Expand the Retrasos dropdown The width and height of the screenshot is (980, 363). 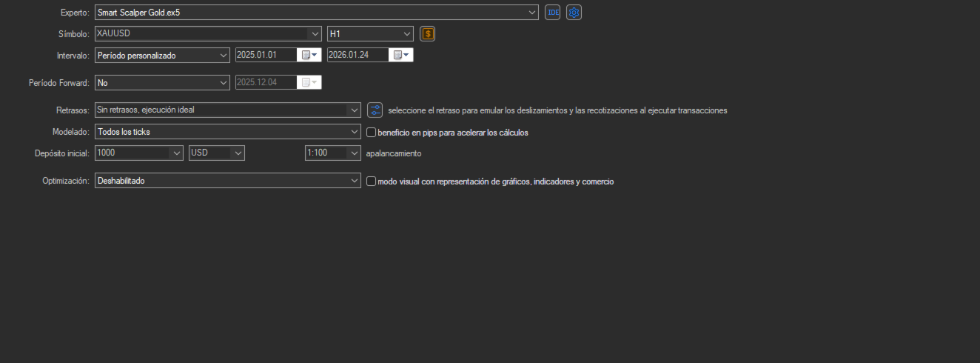coord(355,110)
